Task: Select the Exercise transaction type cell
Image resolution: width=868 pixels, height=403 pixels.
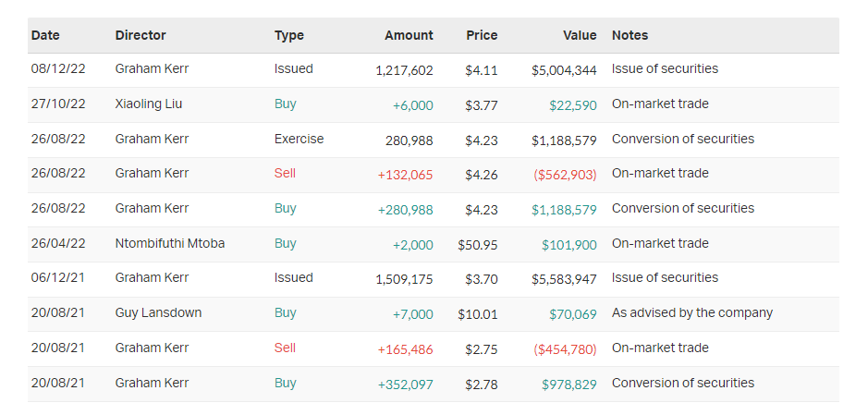Action: click(x=299, y=140)
